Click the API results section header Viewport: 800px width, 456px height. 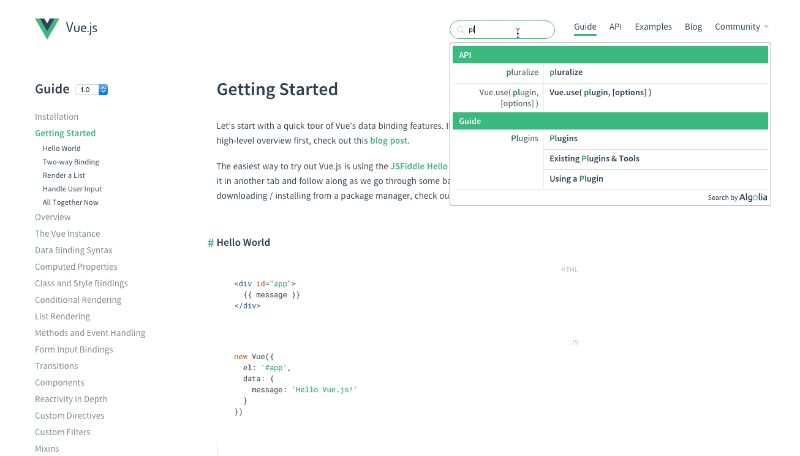(610, 55)
